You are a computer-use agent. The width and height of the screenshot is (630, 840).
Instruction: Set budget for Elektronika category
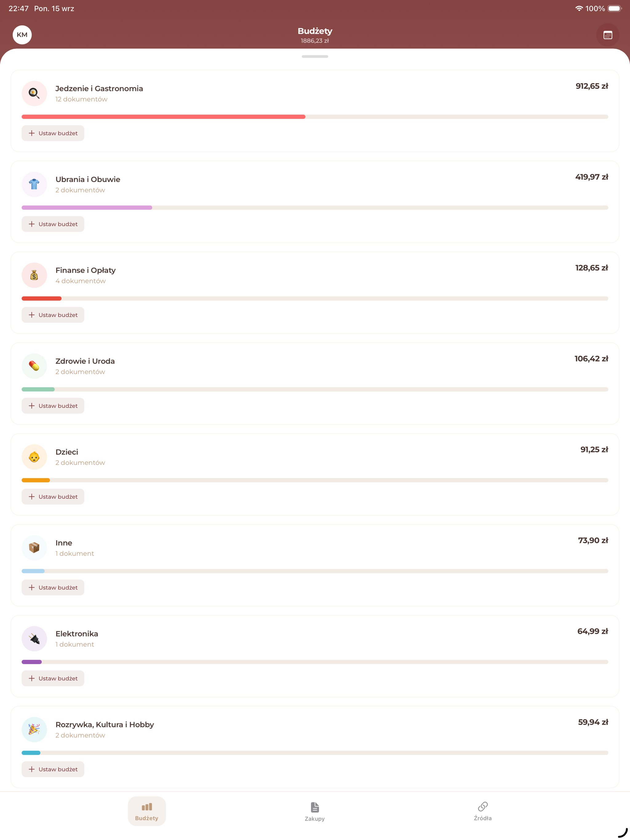[x=53, y=678]
